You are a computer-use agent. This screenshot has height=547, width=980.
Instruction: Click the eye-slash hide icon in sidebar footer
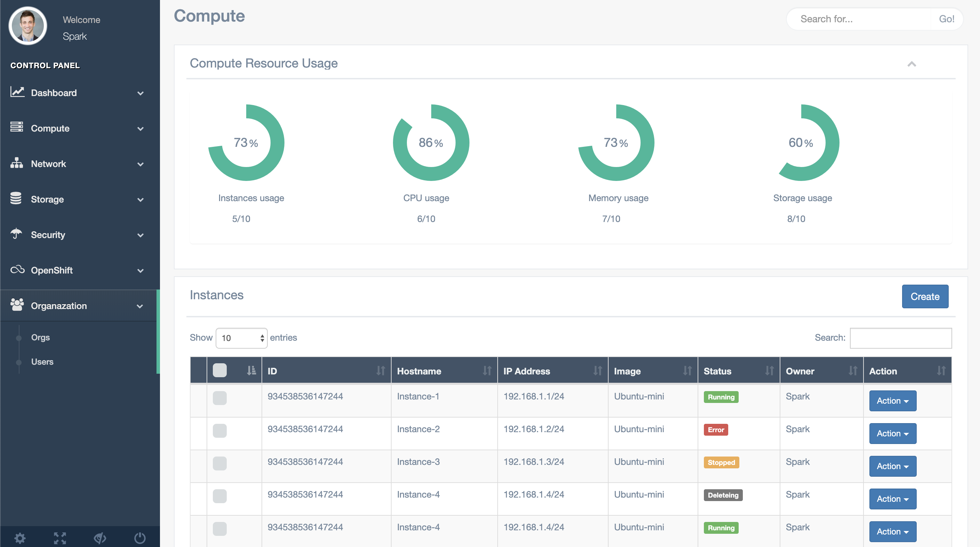click(x=100, y=538)
